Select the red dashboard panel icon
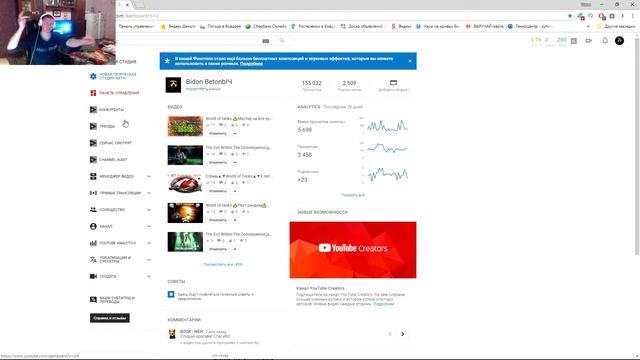The image size is (640, 360). (x=93, y=93)
